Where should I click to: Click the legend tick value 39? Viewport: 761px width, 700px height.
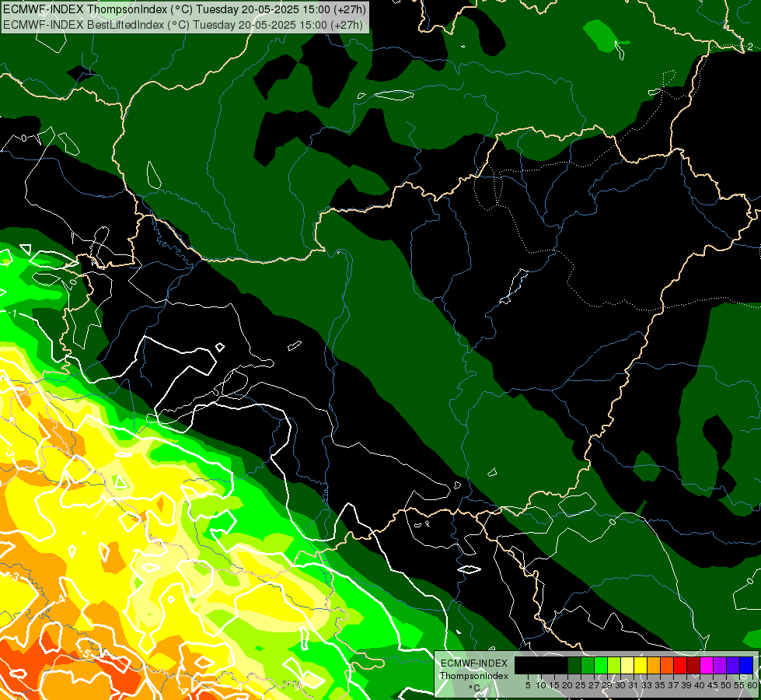point(686,685)
